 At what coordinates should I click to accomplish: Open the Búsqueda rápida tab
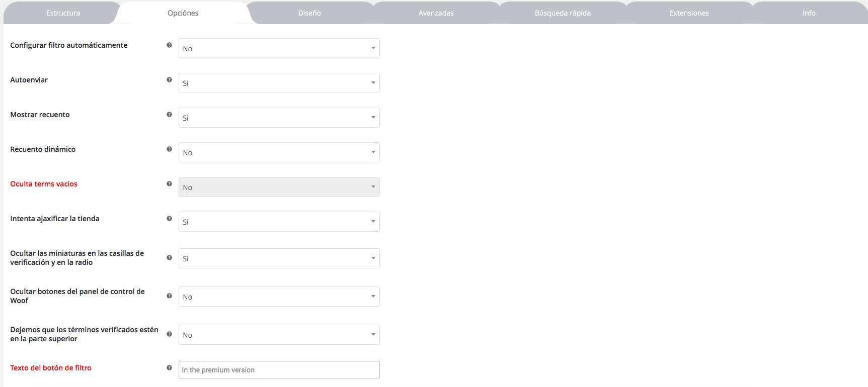pos(563,13)
